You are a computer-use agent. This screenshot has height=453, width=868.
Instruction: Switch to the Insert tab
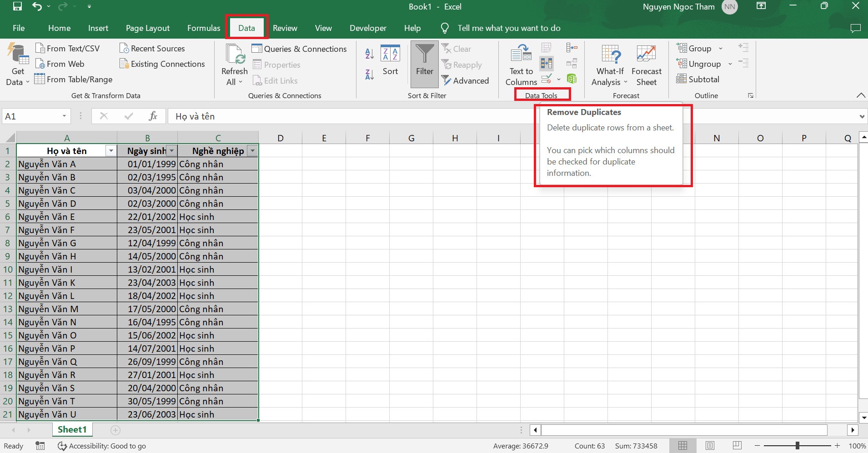coord(98,28)
